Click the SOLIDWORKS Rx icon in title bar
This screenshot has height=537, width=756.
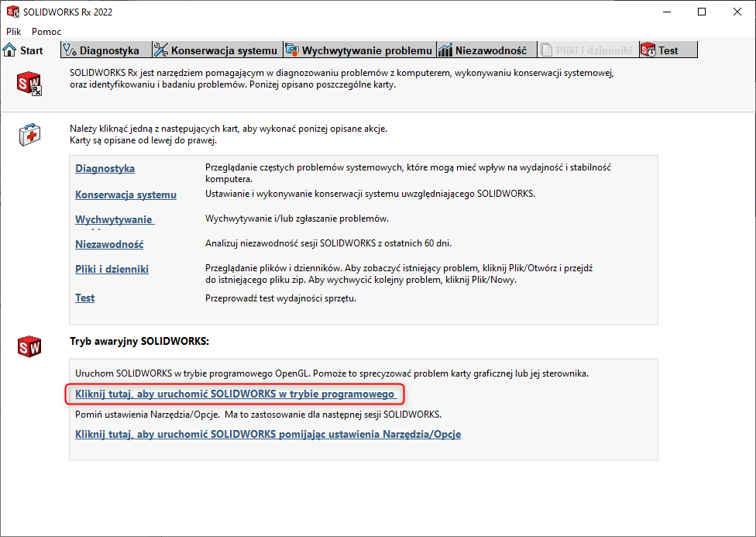click(x=12, y=12)
